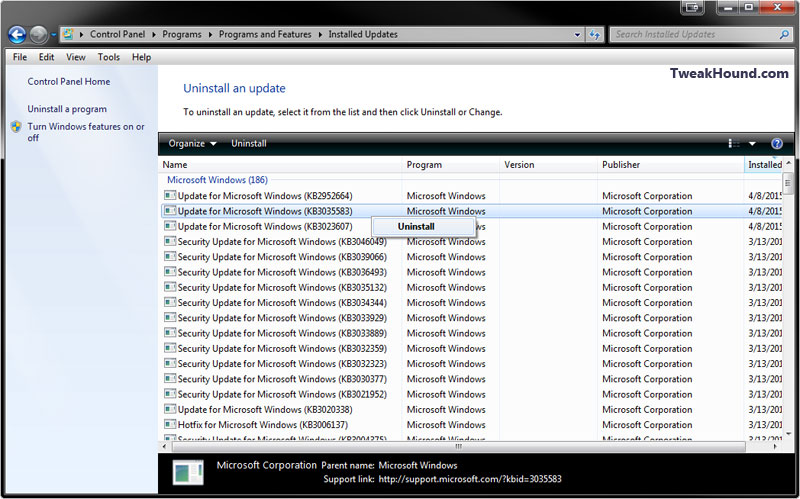This screenshot has width=800, height=499.
Task: Click the vertical scrollbar up arrow
Action: click(788, 163)
